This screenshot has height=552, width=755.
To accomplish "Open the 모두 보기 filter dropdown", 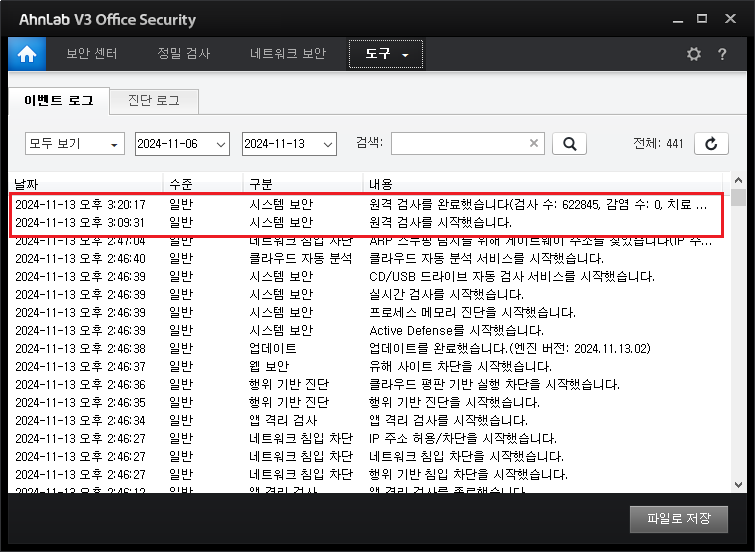I will coord(75,144).
